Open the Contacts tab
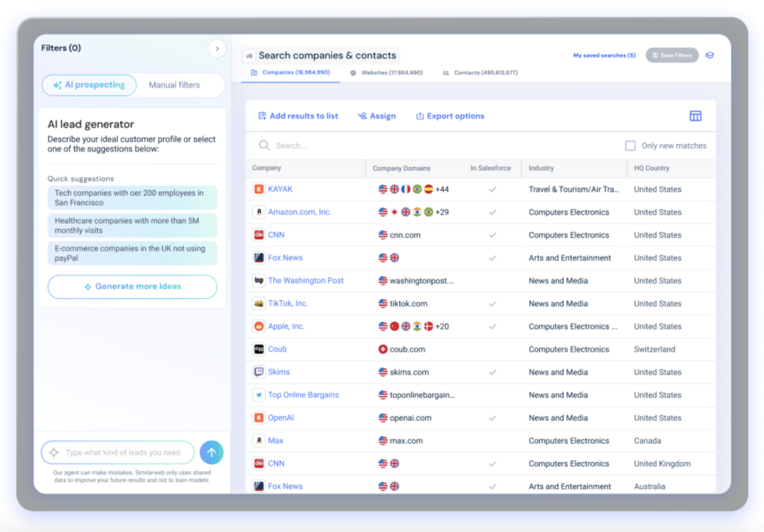764x532 pixels. (480, 73)
